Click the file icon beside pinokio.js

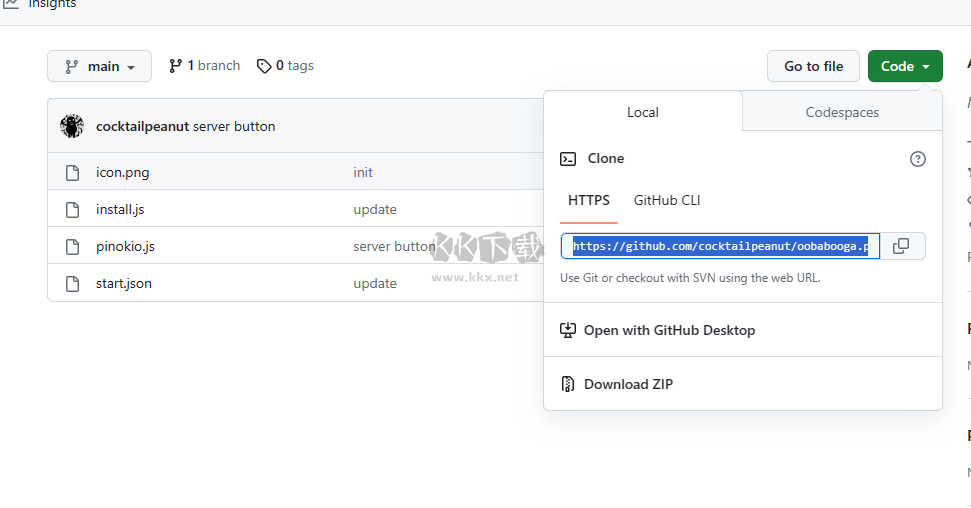[x=72, y=247]
